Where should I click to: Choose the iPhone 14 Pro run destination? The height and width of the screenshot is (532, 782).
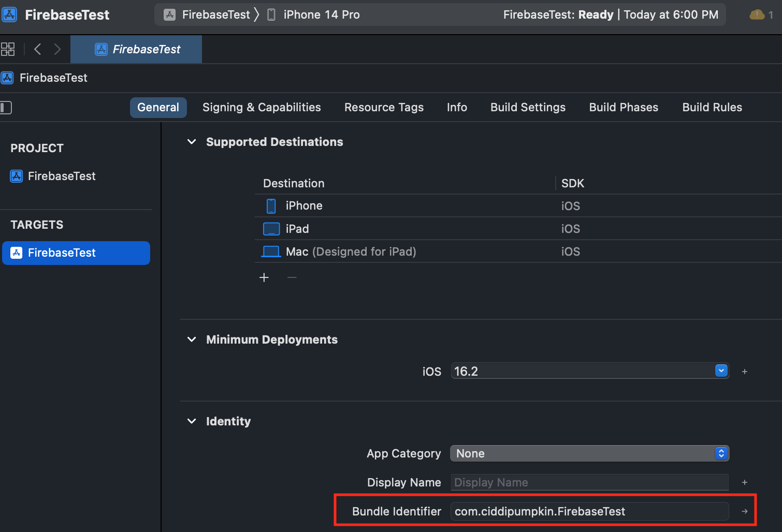[x=313, y=14]
